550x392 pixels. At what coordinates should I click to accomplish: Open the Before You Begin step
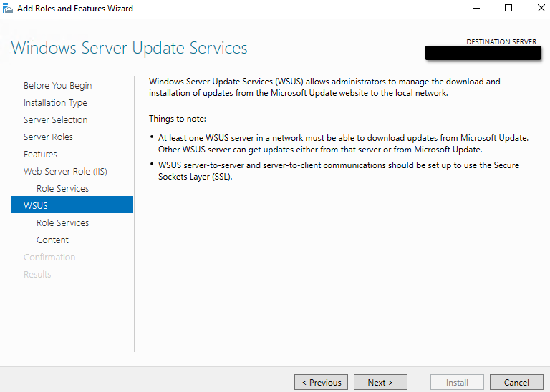[x=57, y=85]
